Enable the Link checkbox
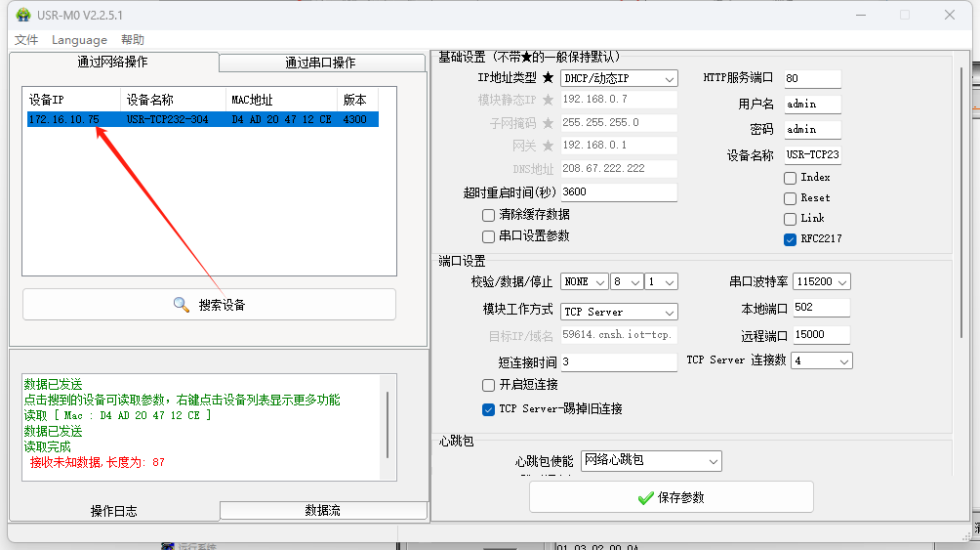Viewport: 980px width, 550px height. (x=790, y=219)
